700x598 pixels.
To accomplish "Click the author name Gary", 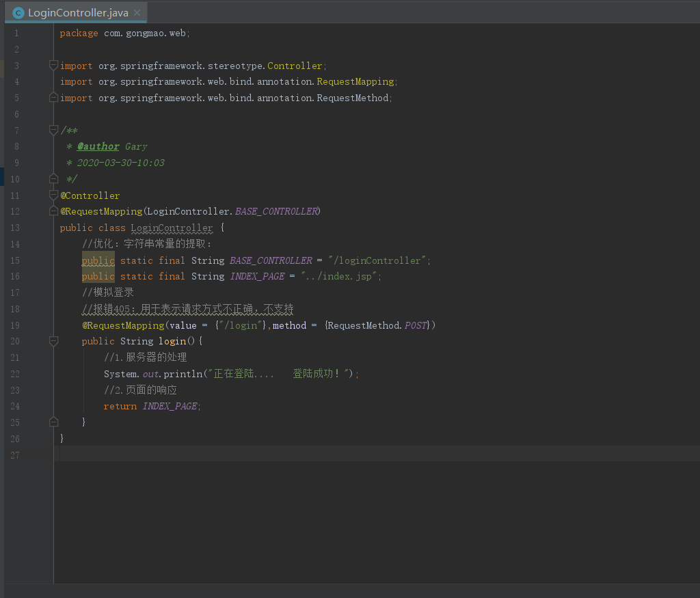I will click(x=136, y=147).
